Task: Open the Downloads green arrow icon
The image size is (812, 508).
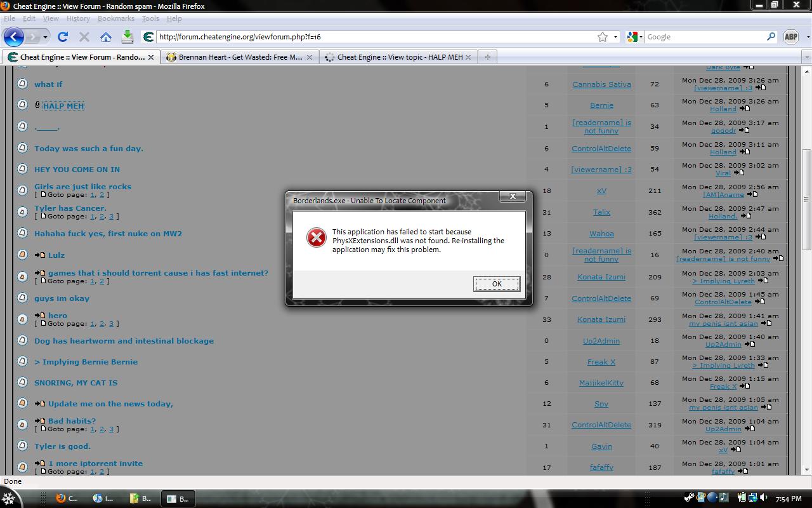Action: tap(128, 36)
